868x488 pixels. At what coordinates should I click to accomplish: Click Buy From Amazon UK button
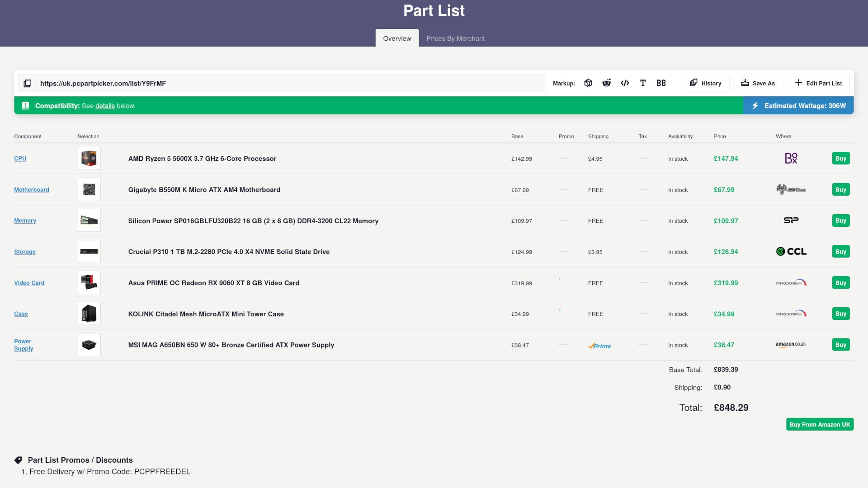click(x=820, y=424)
